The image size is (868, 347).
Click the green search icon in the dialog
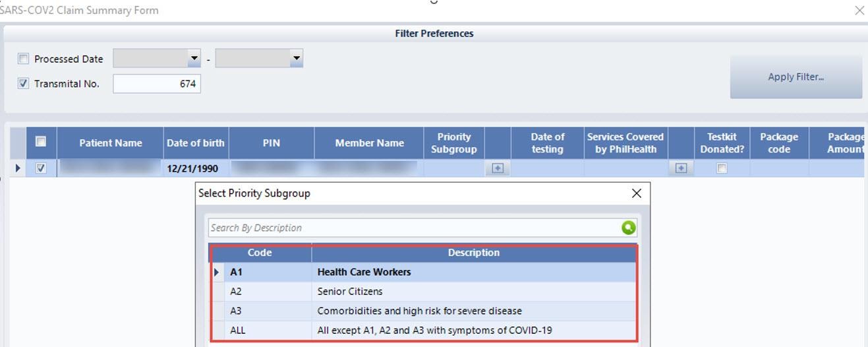coord(628,228)
